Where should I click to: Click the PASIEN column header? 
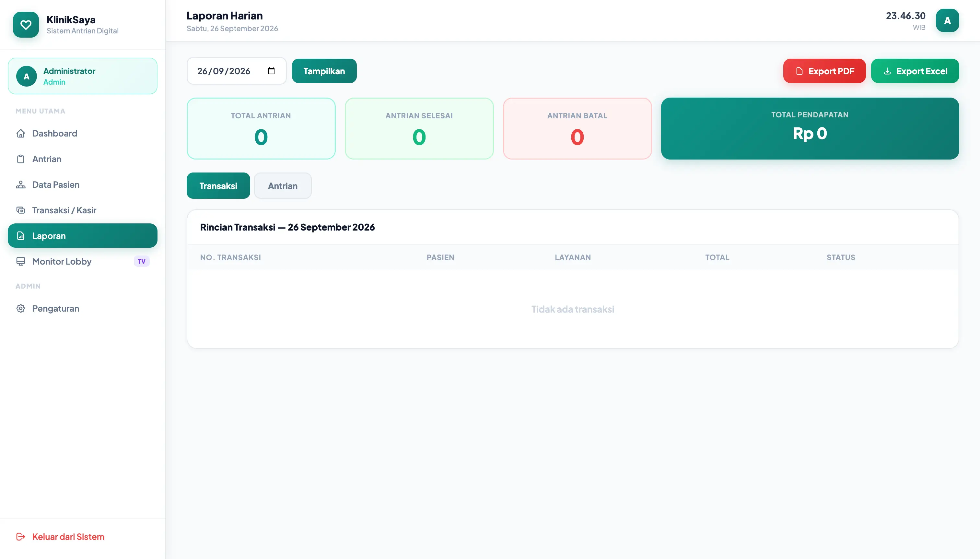pyautogui.click(x=440, y=258)
